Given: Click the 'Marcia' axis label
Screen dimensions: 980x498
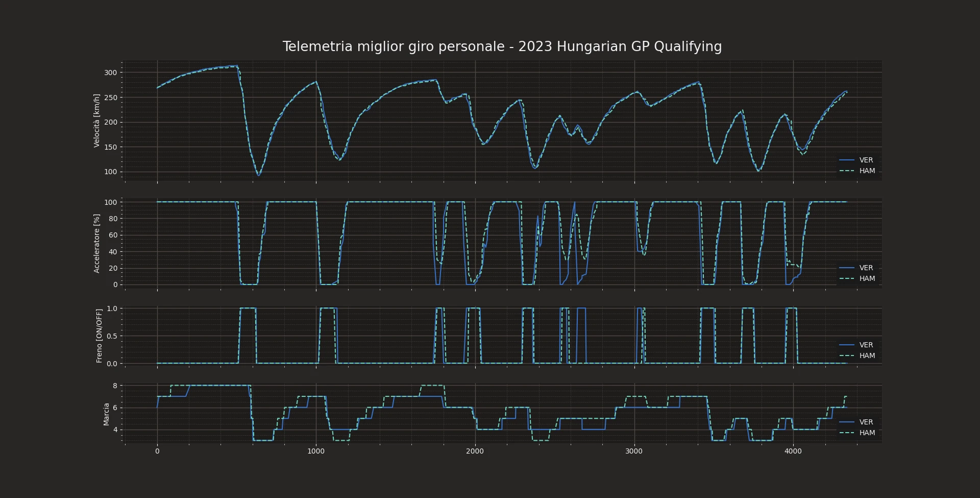Looking at the screenshot, I should pyautogui.click(x=106, y=414).
